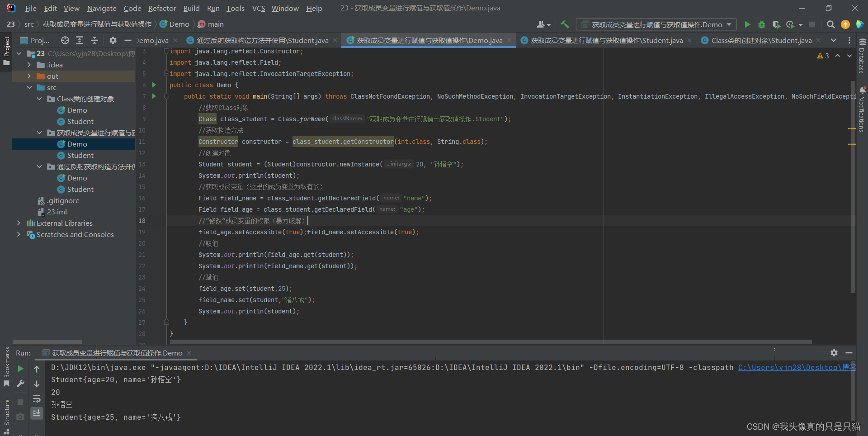
Task: Click the orange update arrow icon
Action: pyautogui.click(x=845, y=24)
